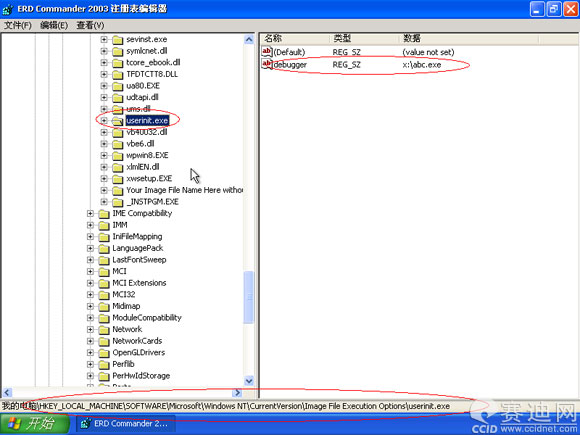
Task: Expand the NetworkCards registry key
Action: (x=90, y=341)
